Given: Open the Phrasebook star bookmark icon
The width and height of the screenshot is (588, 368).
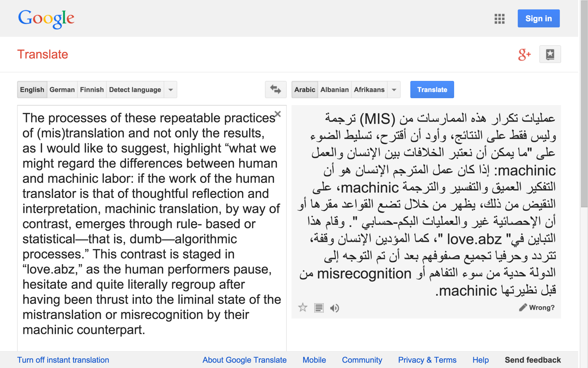Looking at the screenshot, I should (550, 54).
